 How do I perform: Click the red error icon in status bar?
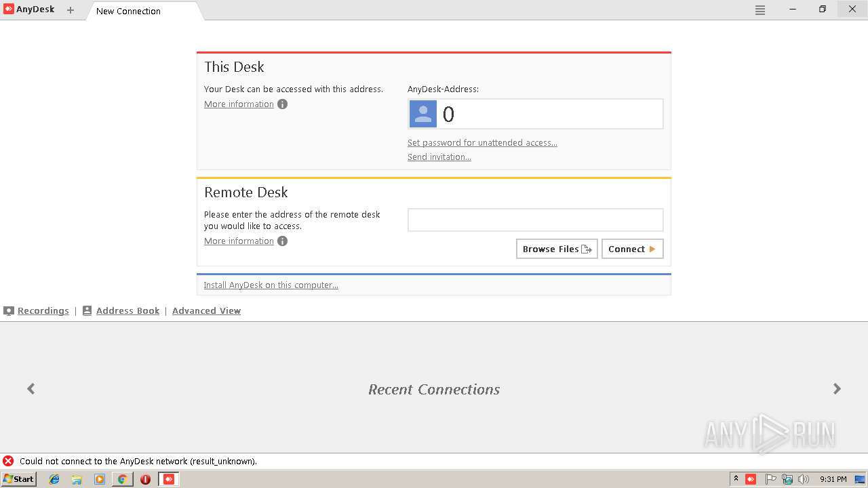[x=8, y=461]
